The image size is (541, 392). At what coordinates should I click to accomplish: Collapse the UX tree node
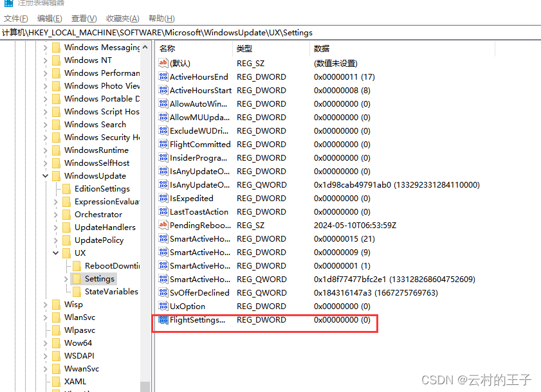point(55,253)
